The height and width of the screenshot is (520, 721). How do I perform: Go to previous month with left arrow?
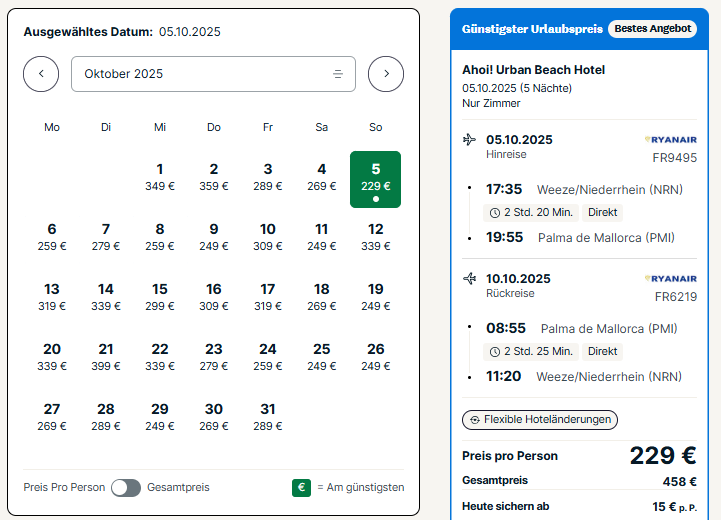(x=41, y=74)
